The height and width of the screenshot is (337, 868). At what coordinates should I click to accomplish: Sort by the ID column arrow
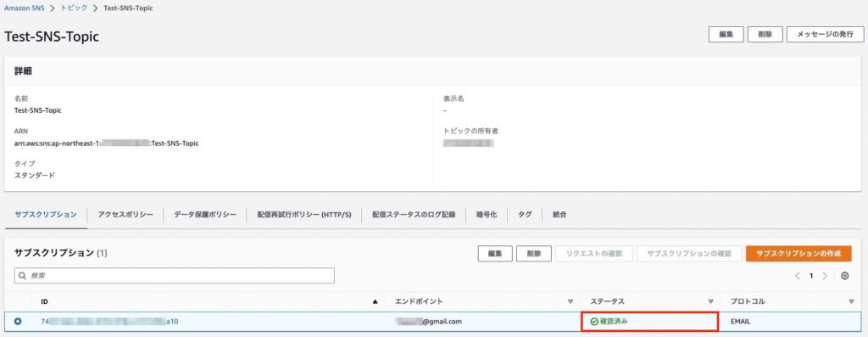[x=376, y=301]
